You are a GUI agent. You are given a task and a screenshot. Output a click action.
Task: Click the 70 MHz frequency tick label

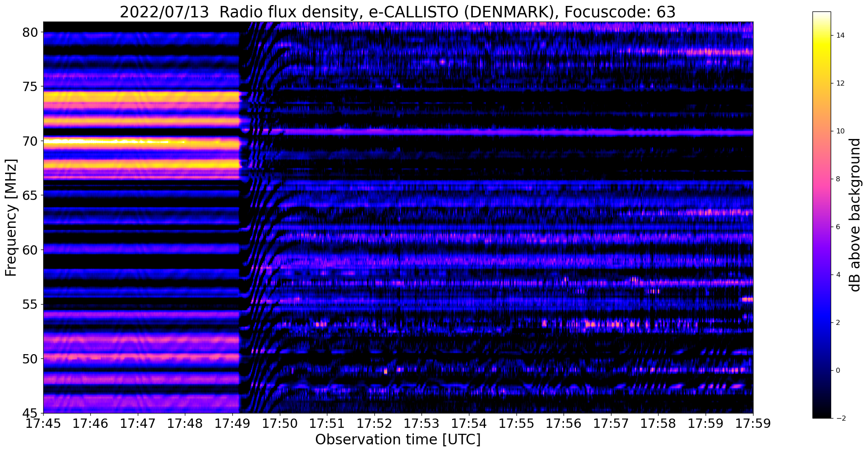[31, 141]
